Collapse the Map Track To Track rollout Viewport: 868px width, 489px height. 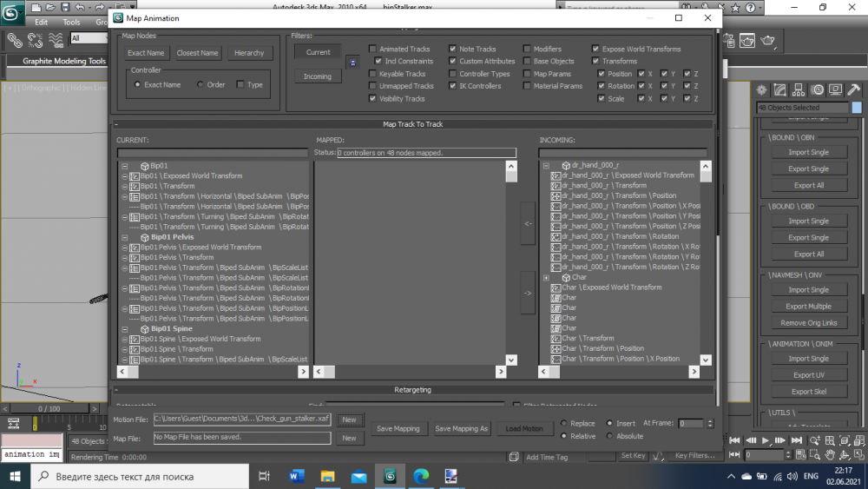click(x=116, y=124)
